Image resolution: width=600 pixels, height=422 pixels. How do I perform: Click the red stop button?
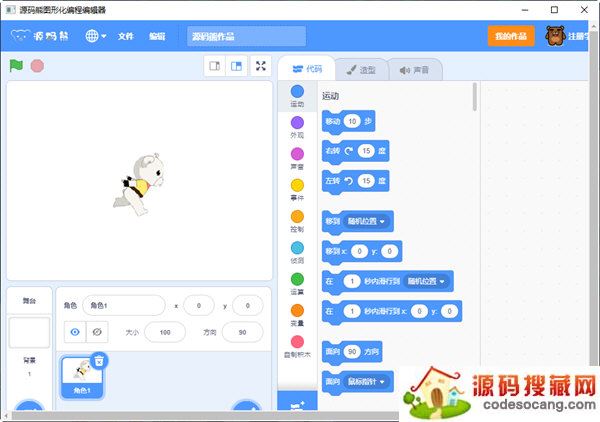coord(37,66)
